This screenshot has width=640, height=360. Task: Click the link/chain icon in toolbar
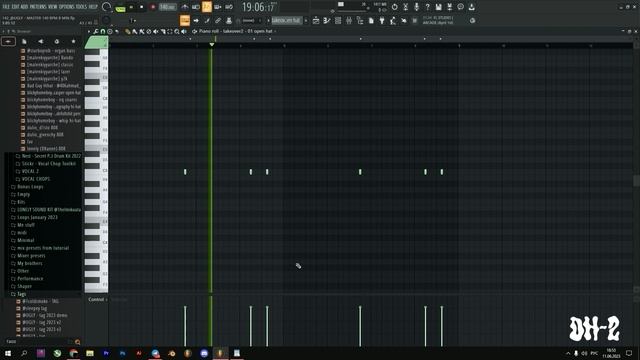[218, 20]
